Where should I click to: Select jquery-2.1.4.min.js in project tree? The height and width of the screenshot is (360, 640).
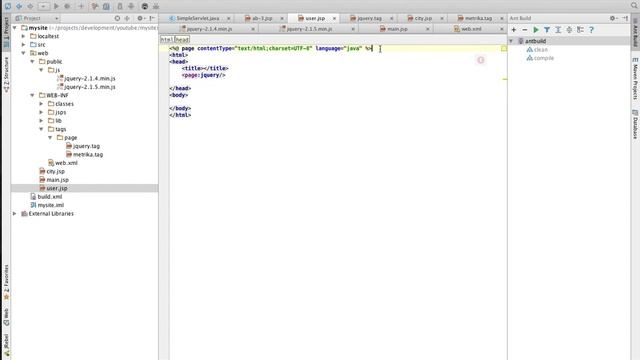point(90,78)
